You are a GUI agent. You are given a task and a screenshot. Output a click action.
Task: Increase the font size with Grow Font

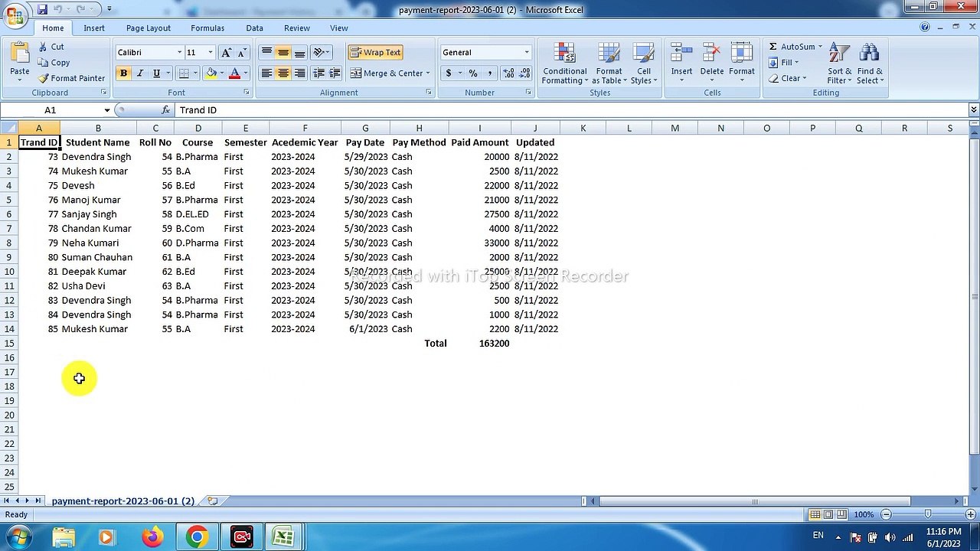click(x=226, y=53)
